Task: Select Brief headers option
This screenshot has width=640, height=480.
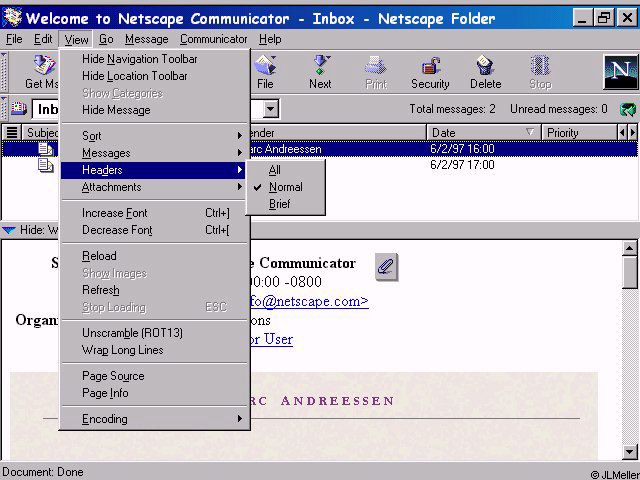Action: [286, 204]
